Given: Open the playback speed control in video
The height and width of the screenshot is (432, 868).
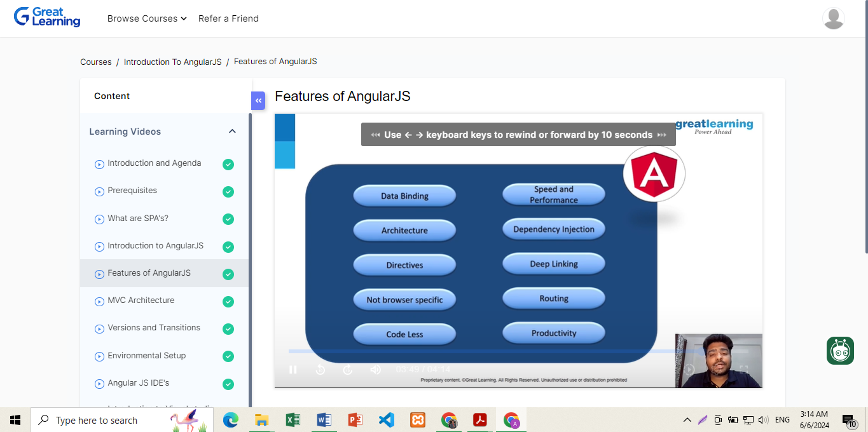Looking at the screenshot, I should [690, 369].
